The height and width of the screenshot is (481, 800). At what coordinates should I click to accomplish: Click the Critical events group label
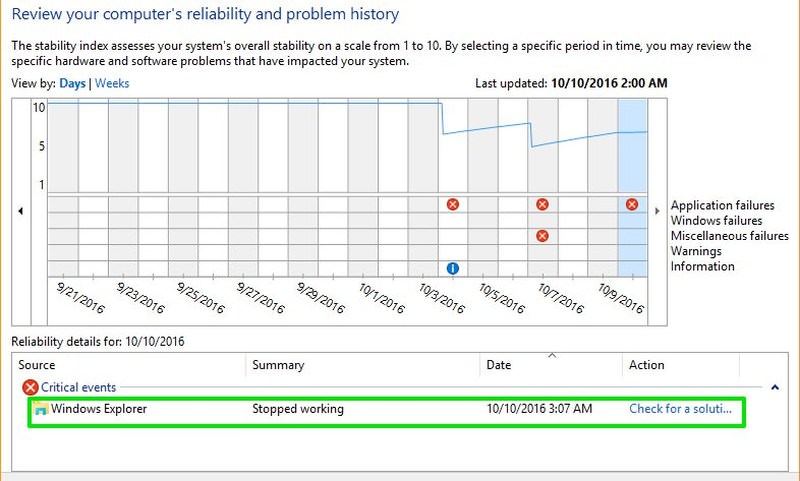tap(79, 387)
